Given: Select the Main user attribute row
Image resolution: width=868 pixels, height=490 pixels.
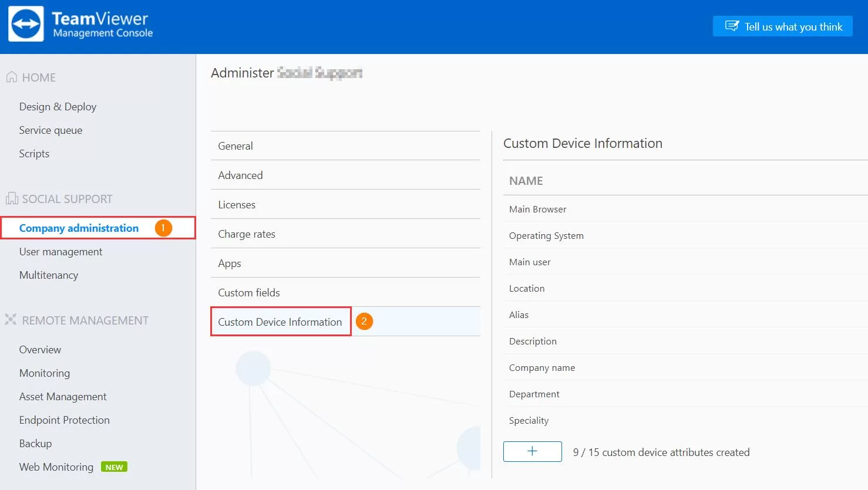Looking at the screenshot, I should tap(685, 262).
